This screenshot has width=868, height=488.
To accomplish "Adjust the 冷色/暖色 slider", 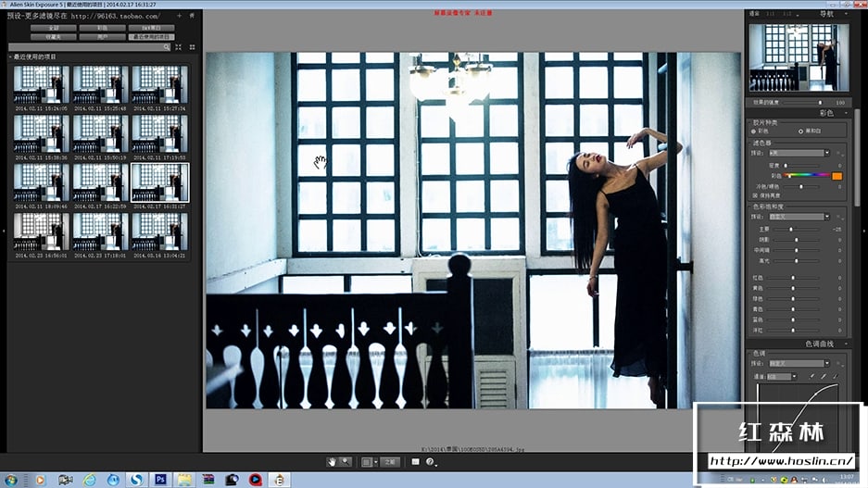I will click(801, 186).
